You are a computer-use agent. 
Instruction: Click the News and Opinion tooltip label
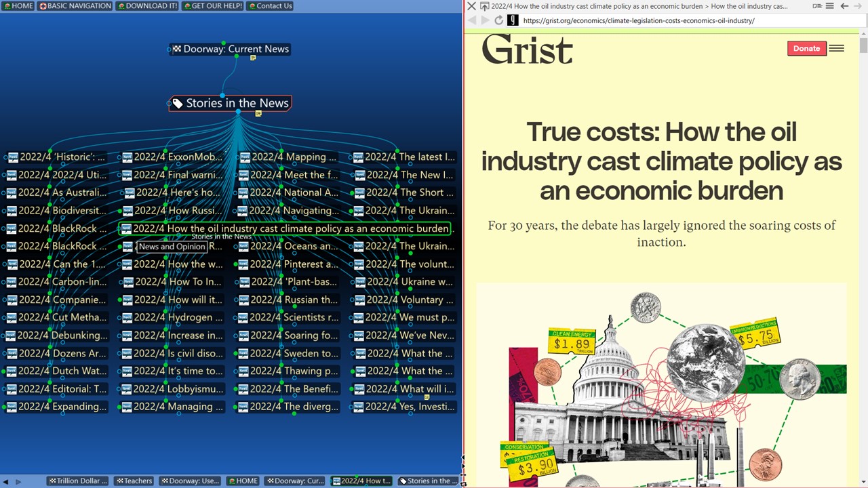[172, 247]
